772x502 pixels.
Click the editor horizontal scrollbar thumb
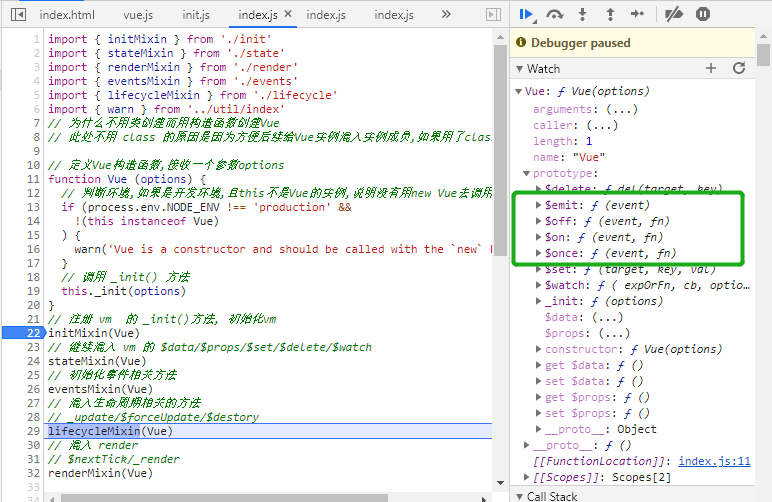tap(224, 498)
